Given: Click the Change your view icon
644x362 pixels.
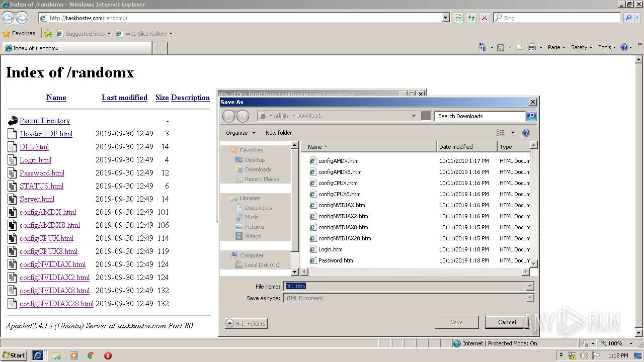Looking at the screenshot, I should pyautogui.click(x=500, y=133).
